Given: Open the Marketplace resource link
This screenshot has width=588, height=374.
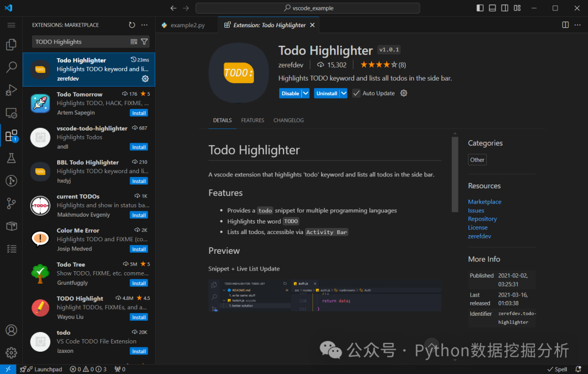Looking at the screenshot, I should coord(485,202).
